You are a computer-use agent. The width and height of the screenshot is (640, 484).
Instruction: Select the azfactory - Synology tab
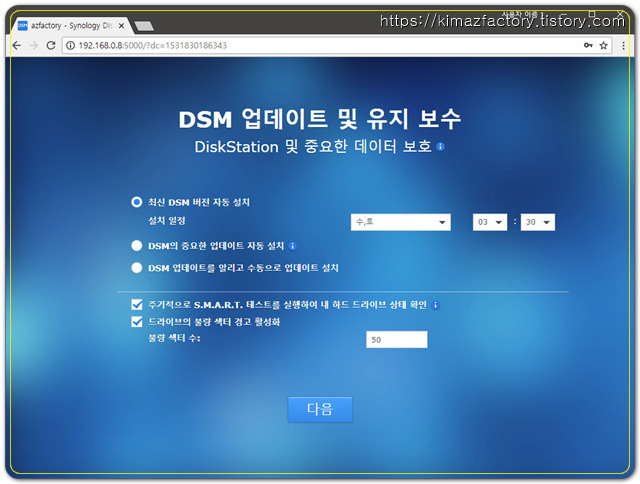click(x=71, y=26)
